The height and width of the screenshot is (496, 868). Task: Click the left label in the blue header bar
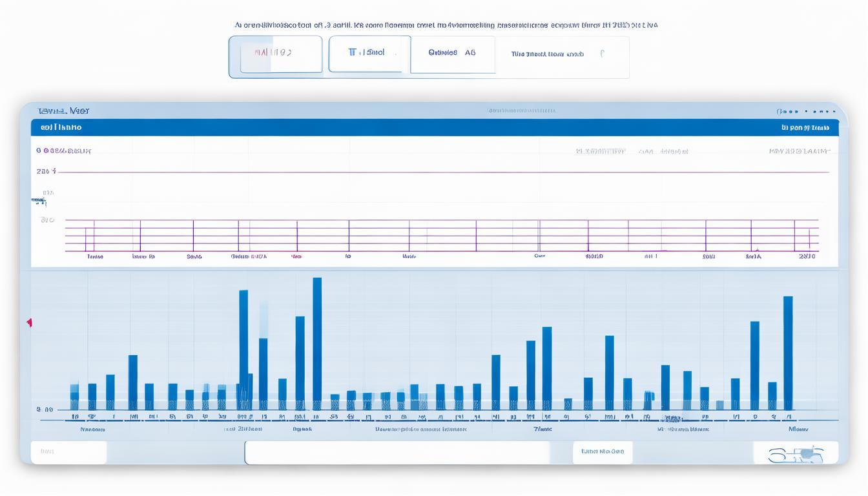click(61, 128)
